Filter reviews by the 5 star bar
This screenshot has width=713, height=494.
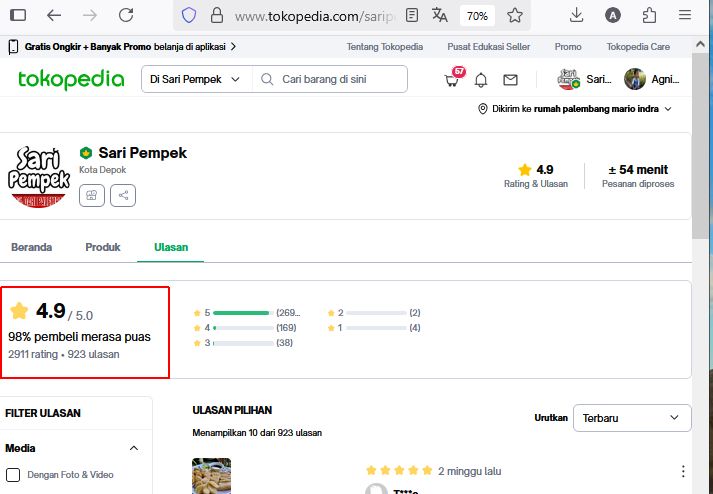[x=247, y=313]
